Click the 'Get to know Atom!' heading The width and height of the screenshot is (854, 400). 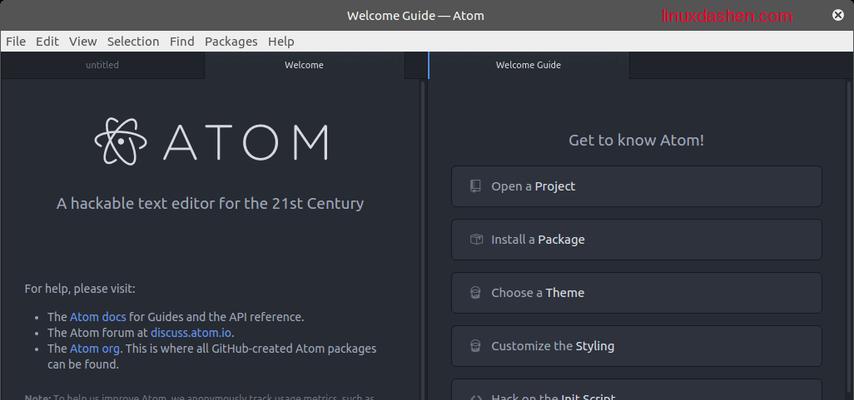coord(636,140)
